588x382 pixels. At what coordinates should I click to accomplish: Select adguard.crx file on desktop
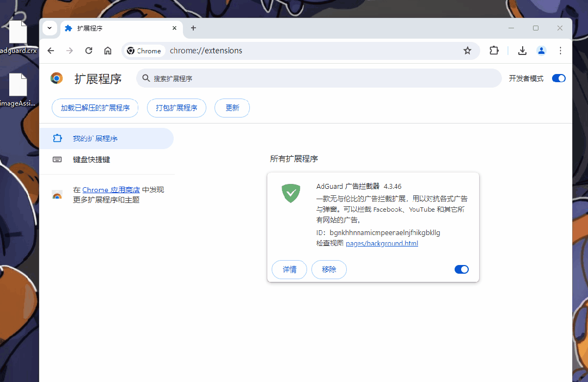18,38
